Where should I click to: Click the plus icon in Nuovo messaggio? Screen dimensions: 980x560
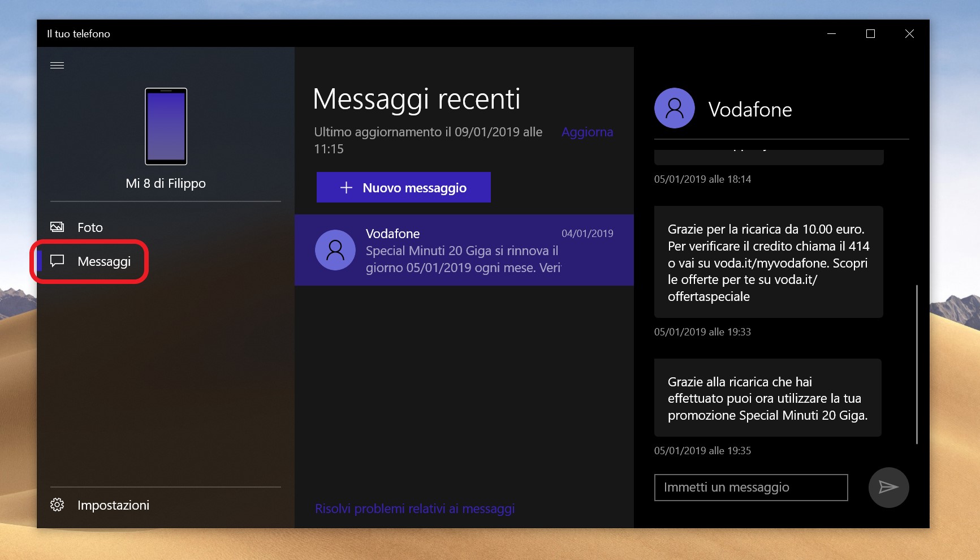click(346, 188)
